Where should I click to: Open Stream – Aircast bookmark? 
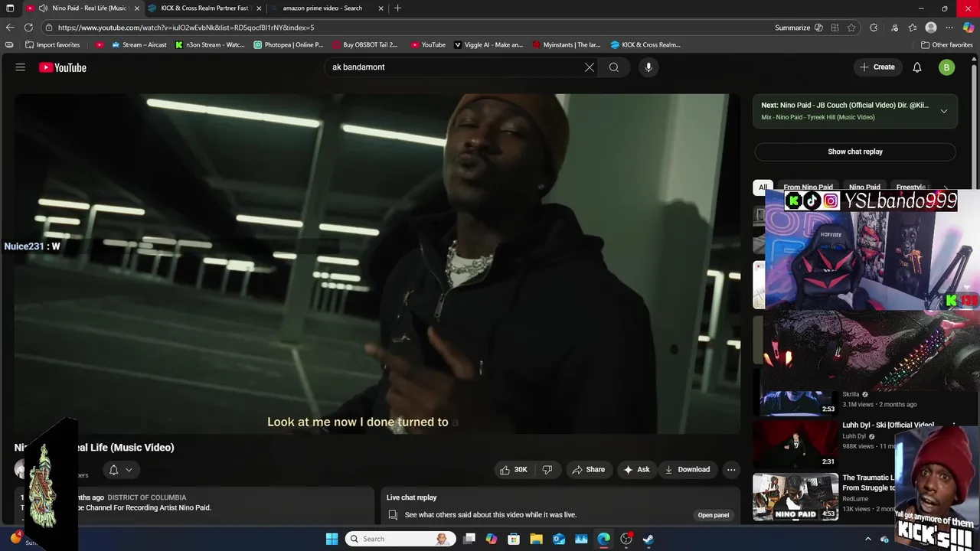[x=139, y=45]
